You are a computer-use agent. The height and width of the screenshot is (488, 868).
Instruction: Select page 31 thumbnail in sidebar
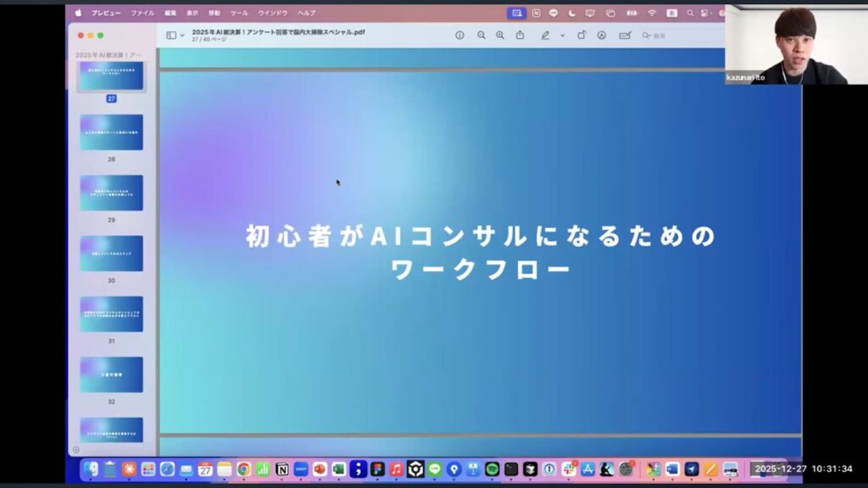coord(111,313)
